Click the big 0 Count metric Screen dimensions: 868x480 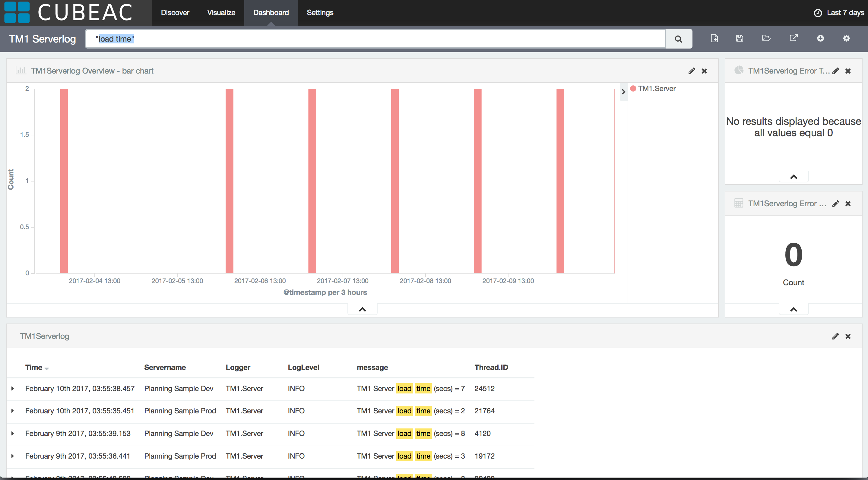[793, 255]
